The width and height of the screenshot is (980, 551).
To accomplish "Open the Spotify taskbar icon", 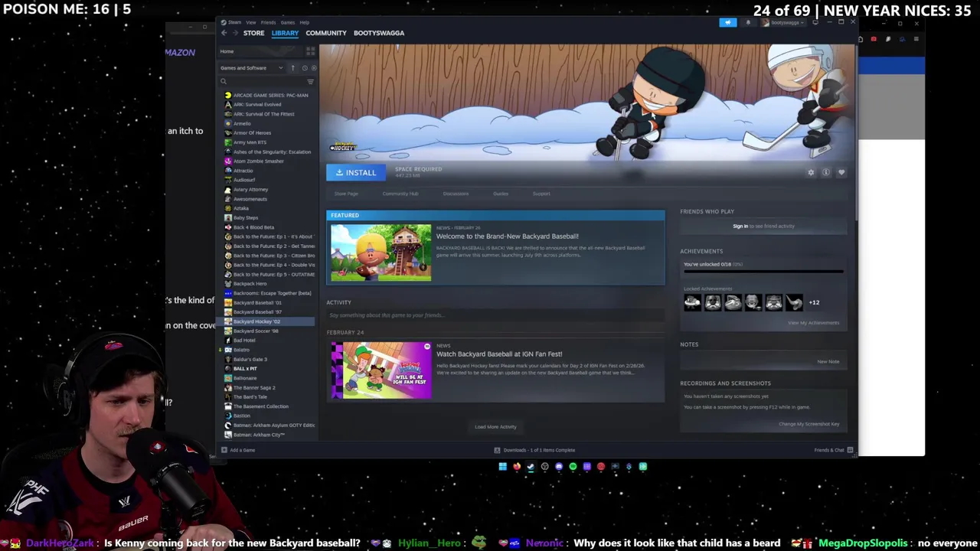I will click(x=573, y=466).
